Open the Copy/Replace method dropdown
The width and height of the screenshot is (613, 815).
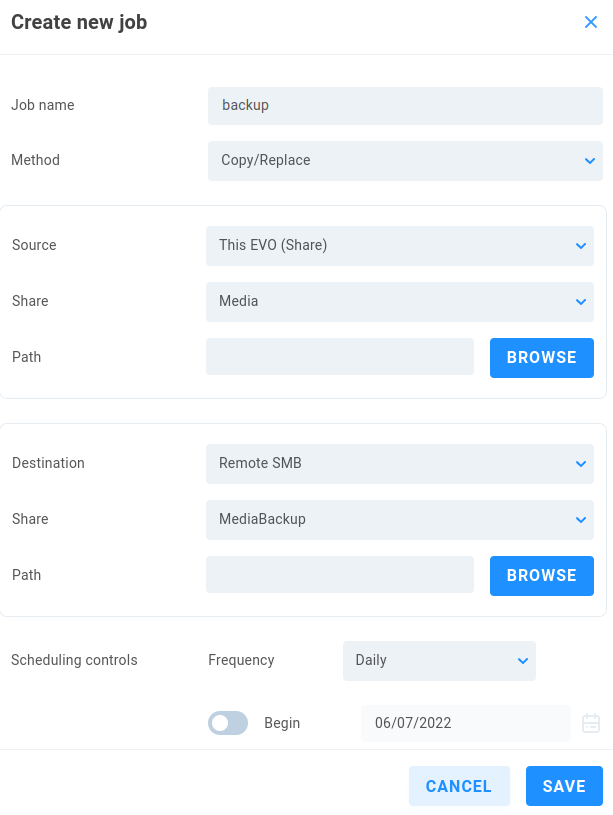click(x=405, y=161)
